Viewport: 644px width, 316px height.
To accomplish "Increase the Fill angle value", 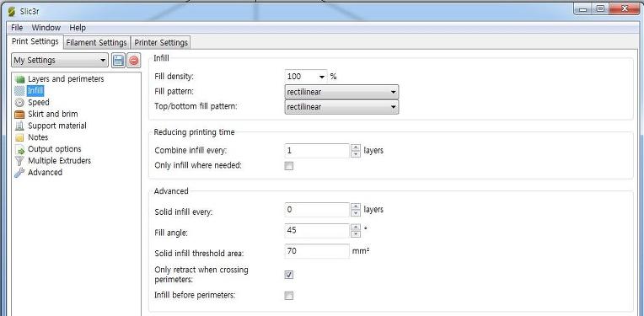I will click(x=356, y=228).
